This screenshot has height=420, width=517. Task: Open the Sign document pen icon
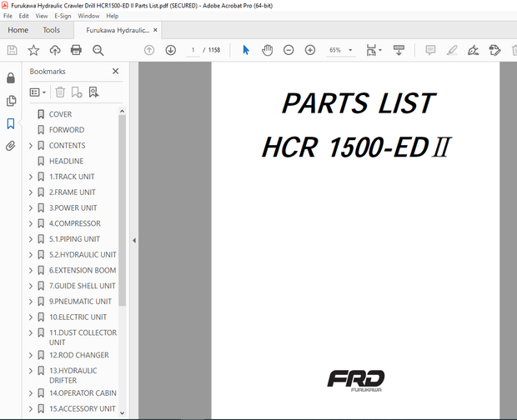[473, 50]
